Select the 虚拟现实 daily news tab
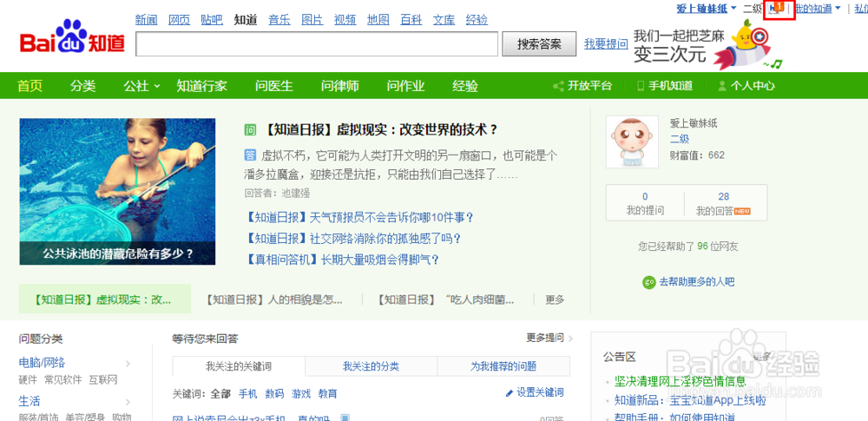 [x=105, y=299]
